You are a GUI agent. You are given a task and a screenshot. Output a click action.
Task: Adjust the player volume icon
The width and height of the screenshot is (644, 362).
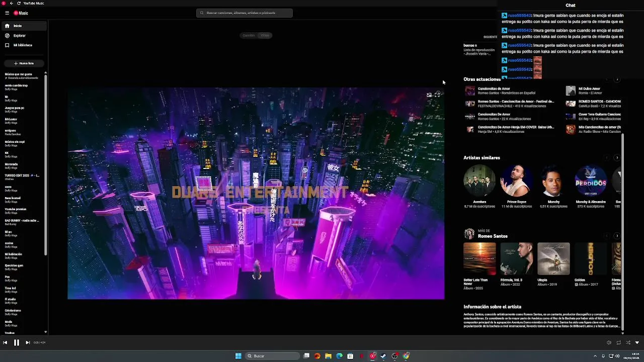point(609,342)
